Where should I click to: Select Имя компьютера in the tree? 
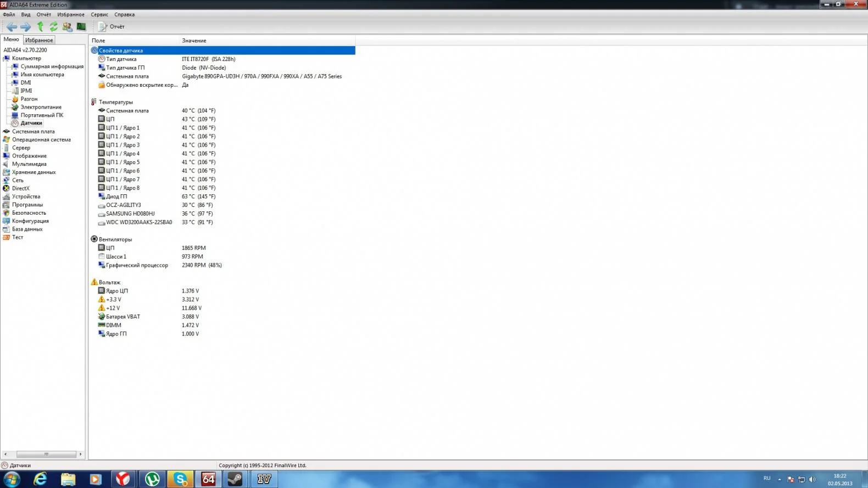click(x=42, y=75)
